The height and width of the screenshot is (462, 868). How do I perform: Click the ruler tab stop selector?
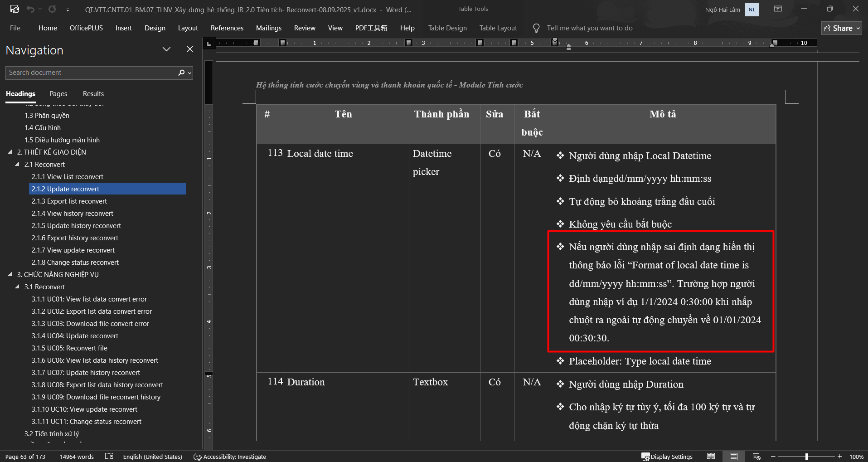click(209, 44)
